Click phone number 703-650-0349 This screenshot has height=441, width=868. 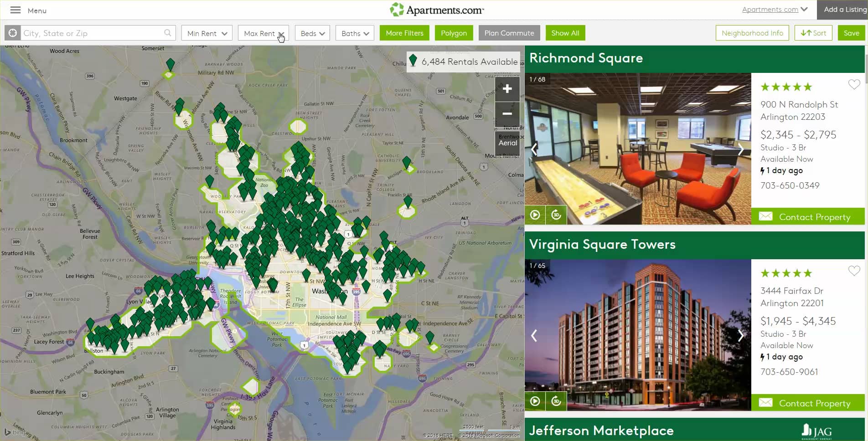point(790,185)
